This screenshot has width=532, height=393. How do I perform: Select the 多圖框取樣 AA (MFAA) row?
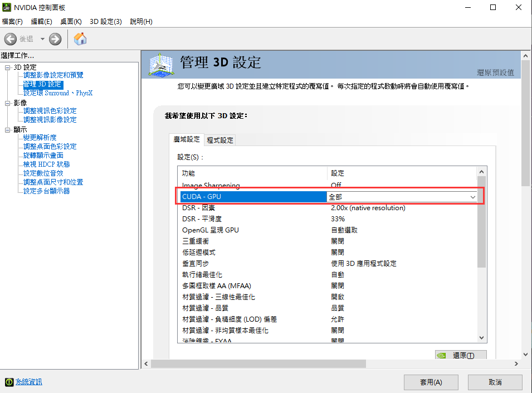pyautogui.click(x=328, y=286)
